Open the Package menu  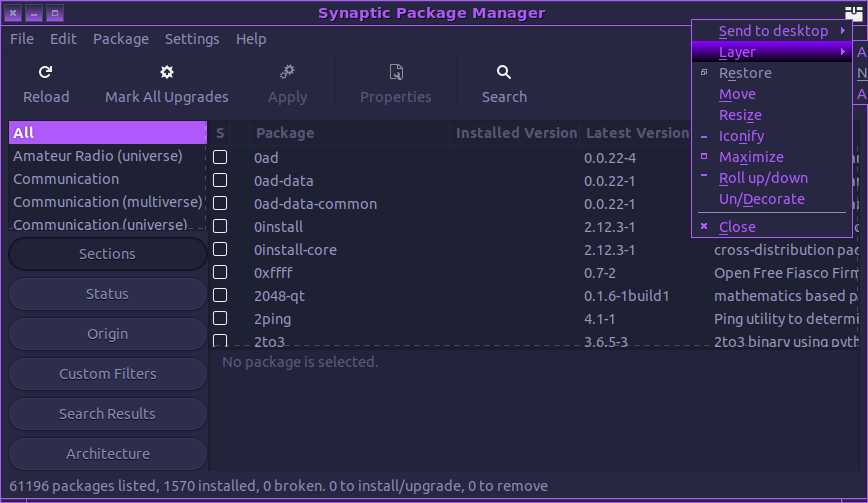point(121,39)
